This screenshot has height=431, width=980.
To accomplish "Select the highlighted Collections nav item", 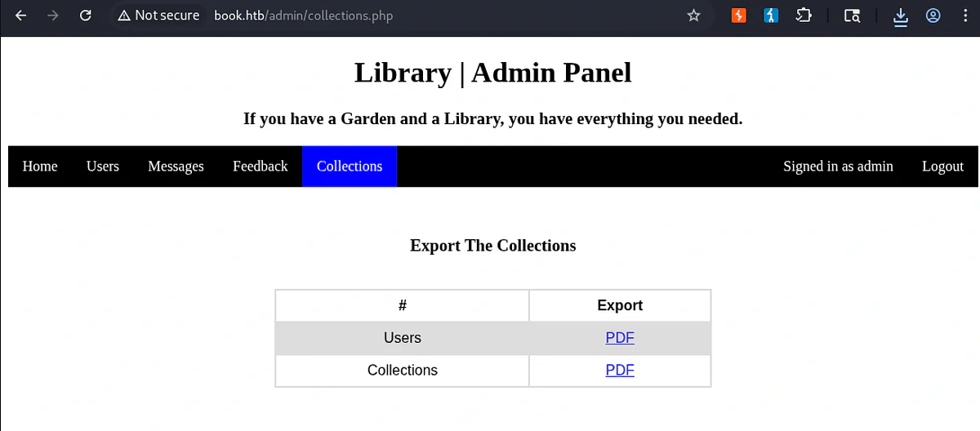I will (x=350, y=167).
